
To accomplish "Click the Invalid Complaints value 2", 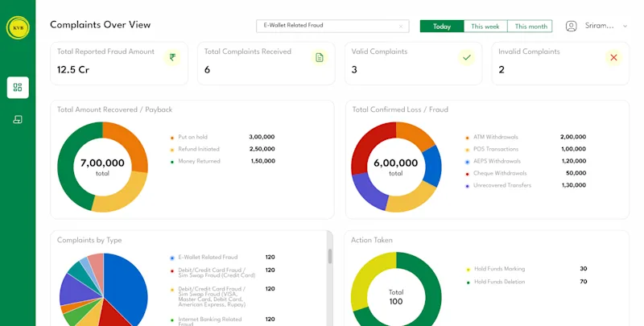I will (x=501, y=70).
